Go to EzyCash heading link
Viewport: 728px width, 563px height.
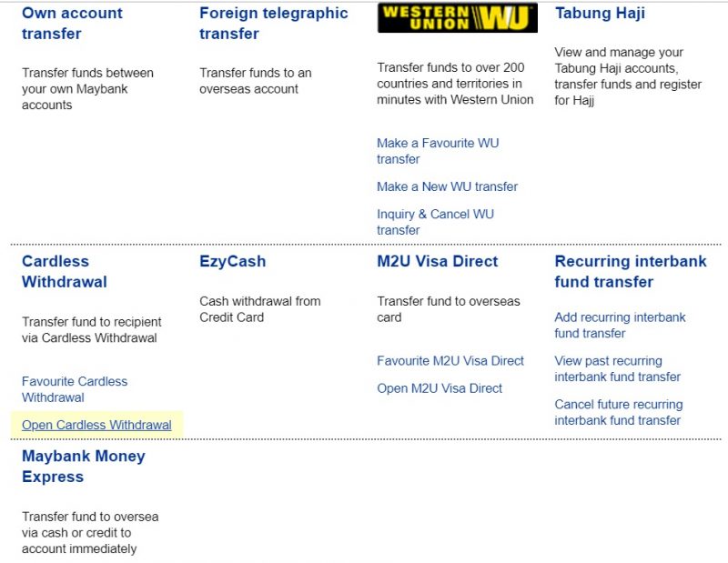coord(233,261)
